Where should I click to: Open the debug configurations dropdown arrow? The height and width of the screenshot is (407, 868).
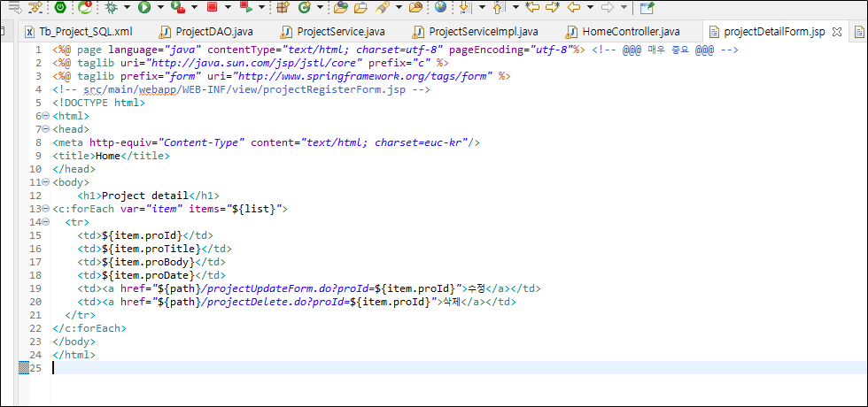pos(128,7)
